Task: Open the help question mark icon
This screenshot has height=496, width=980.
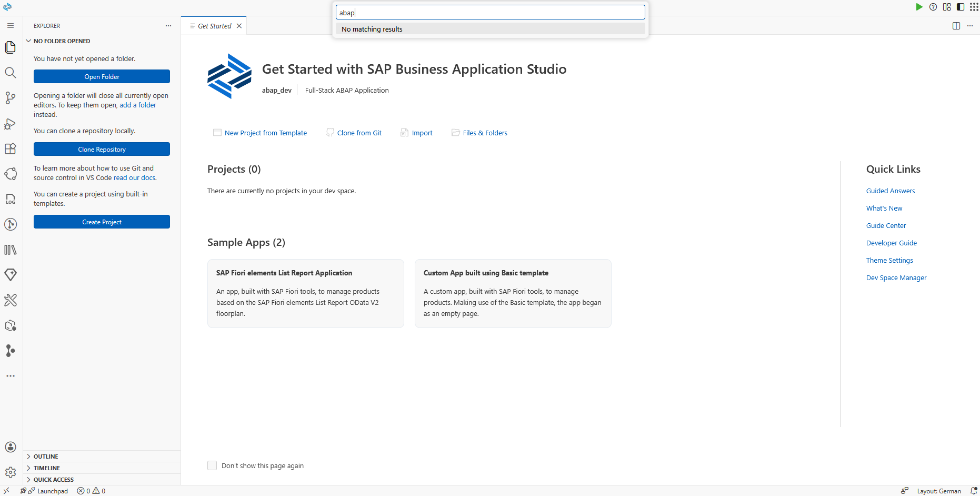Action: (x=933, y=7)
